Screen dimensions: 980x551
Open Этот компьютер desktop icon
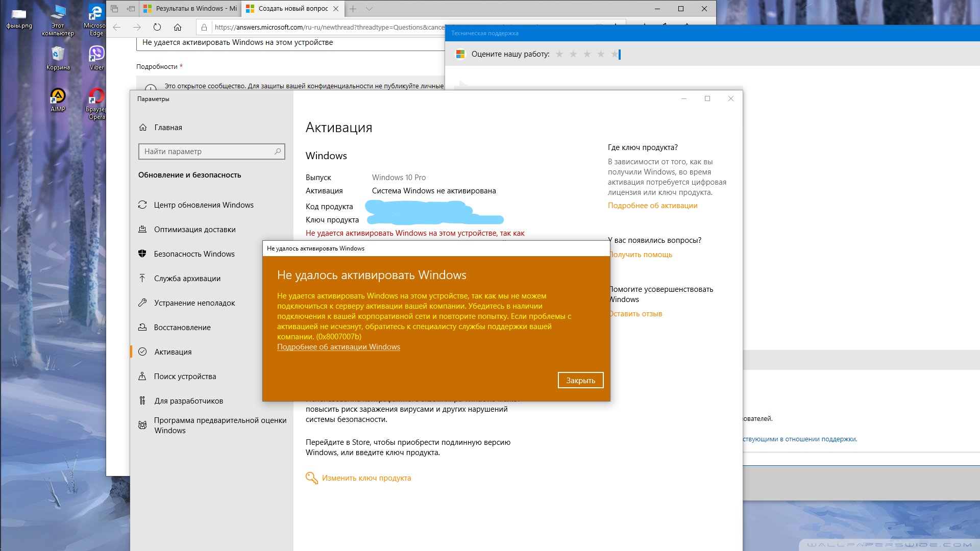click(58, 20)
